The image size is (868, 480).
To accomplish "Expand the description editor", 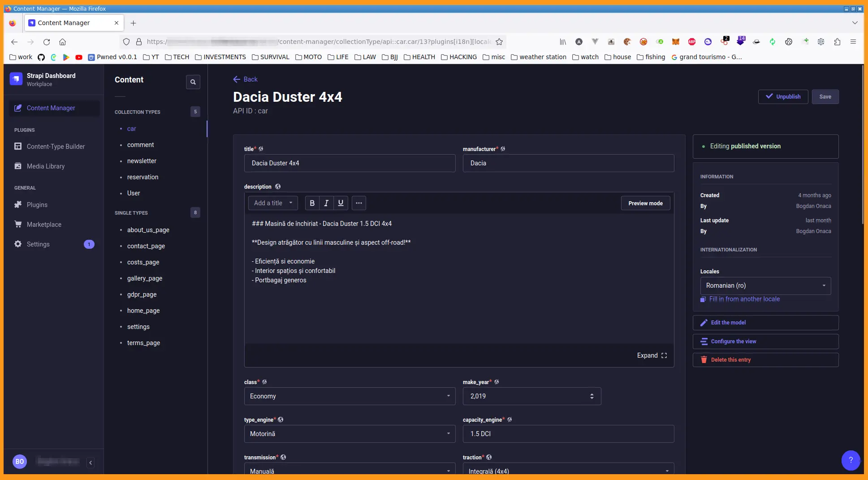I will (x=652, y=355).
